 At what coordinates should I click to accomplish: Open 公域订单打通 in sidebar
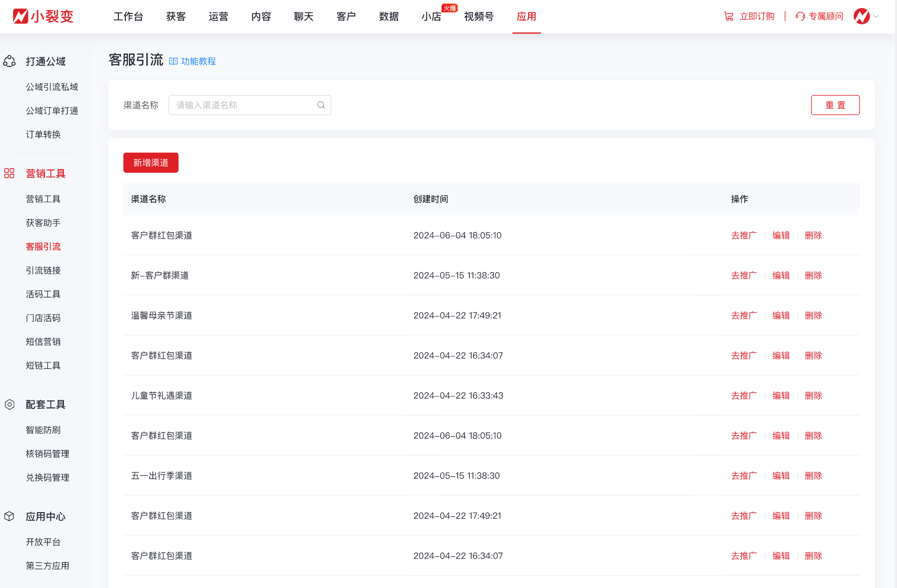[x=52, y=111]
